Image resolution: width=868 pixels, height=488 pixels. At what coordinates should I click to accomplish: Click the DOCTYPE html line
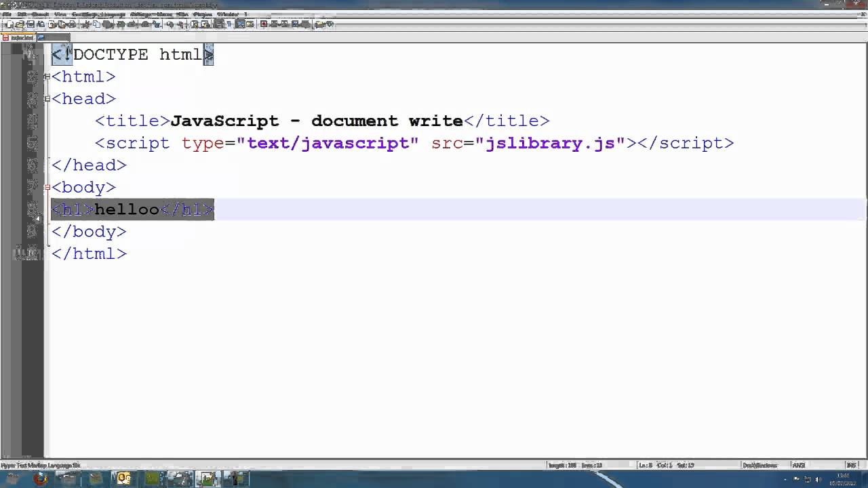click(133, 55)
